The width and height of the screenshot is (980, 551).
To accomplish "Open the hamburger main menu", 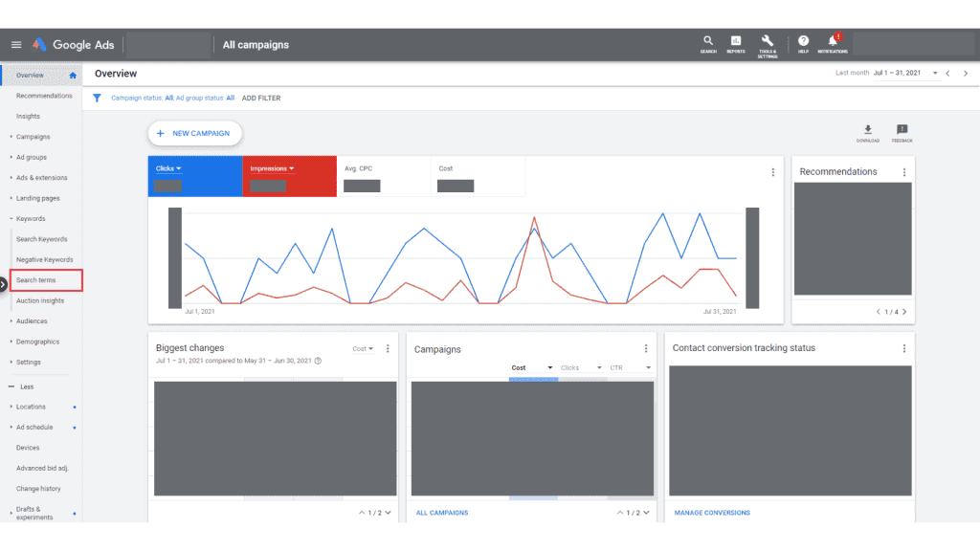I will point(16,44).
